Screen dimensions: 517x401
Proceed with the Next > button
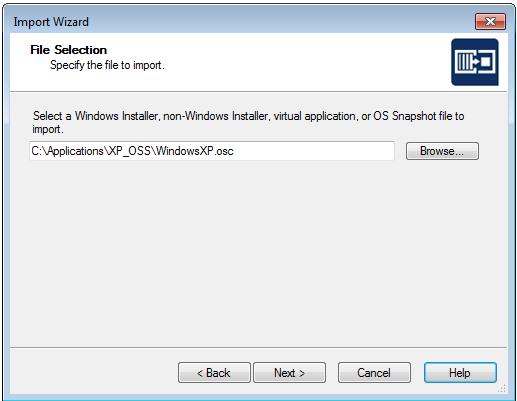(x=289, y=373)
